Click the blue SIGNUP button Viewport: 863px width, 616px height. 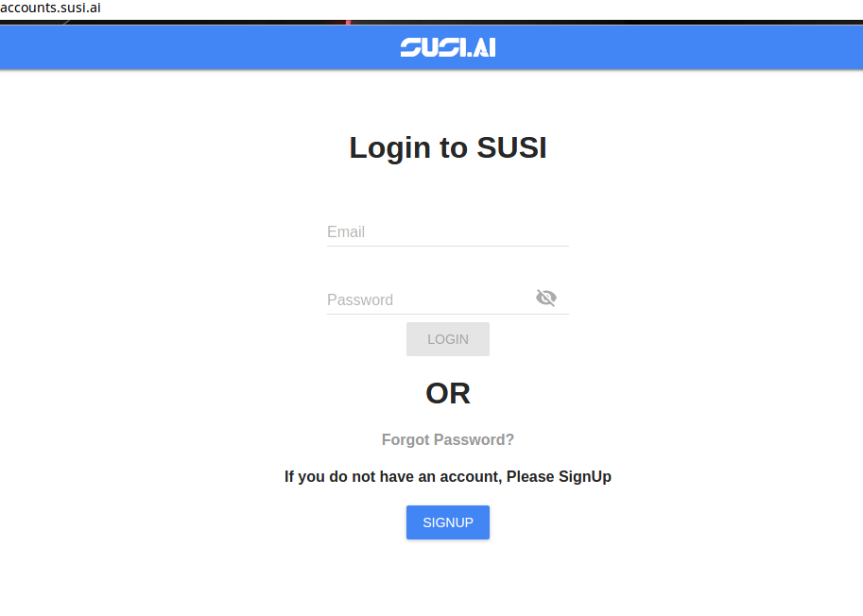click(447, 522)
